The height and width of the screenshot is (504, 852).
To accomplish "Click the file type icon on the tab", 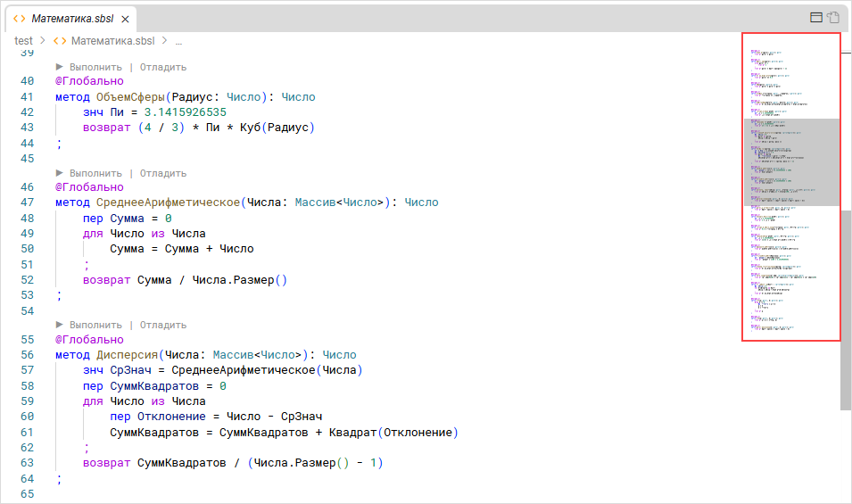I will pos(20,19).
